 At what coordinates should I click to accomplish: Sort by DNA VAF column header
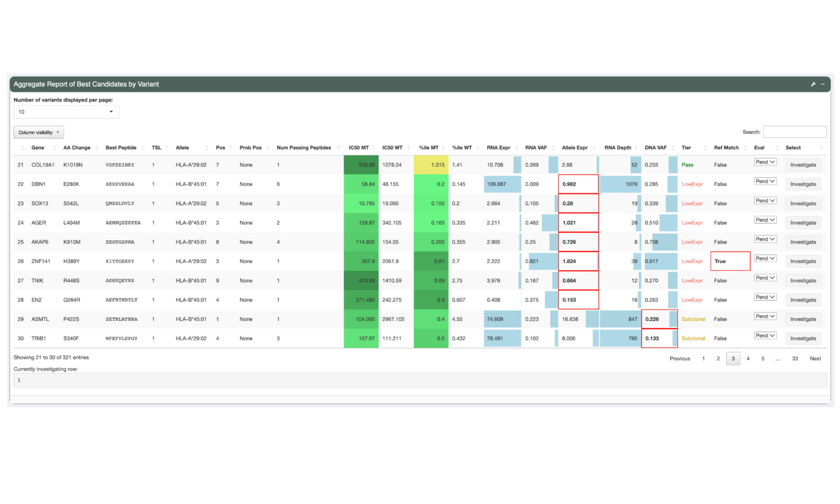656,148
